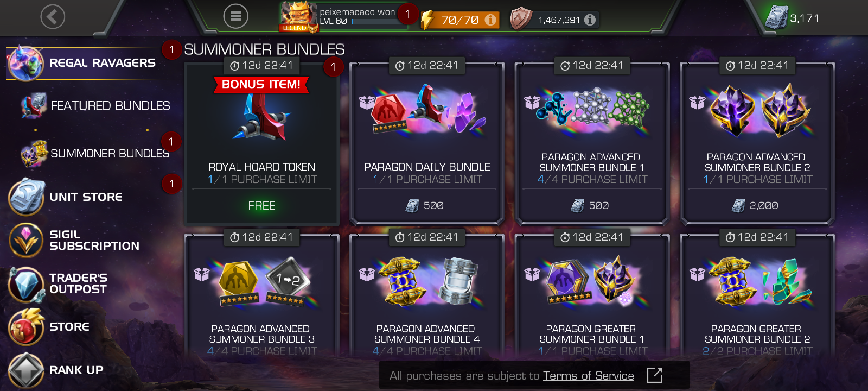
Task: Buy Paragon Advanced Summoner Bundle 2
Action: coord(757,206)
